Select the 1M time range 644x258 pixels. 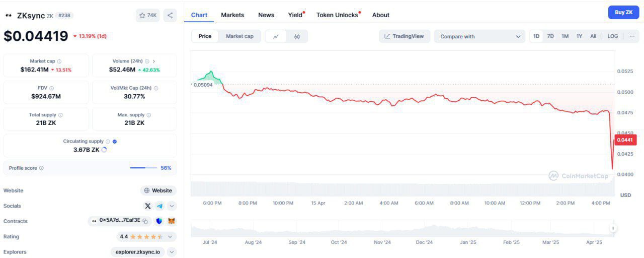coord(565,36)
